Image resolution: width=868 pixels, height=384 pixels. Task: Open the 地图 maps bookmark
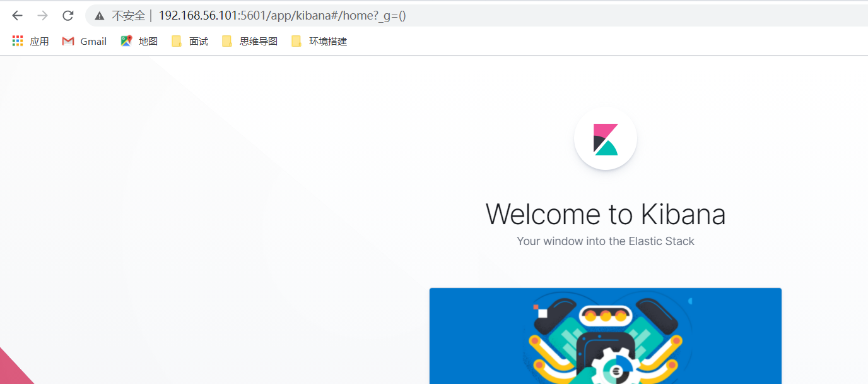click(x=139, y=41)
